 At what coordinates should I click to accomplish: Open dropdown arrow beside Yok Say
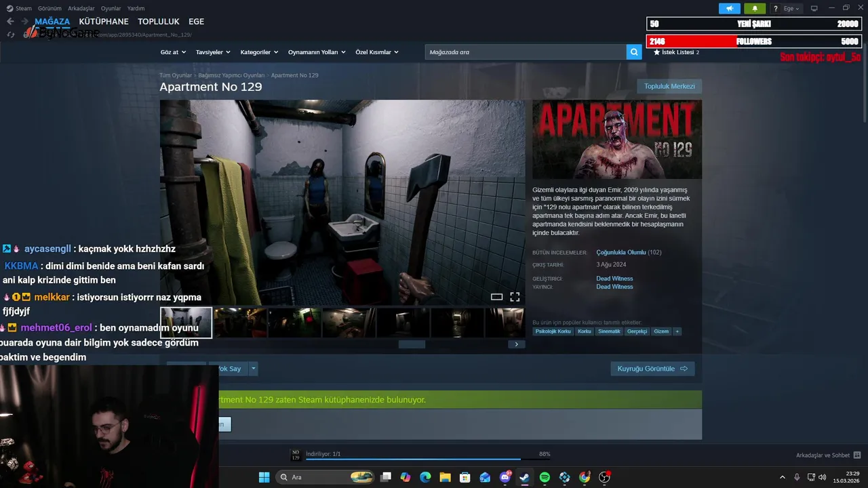pos(254,369)
